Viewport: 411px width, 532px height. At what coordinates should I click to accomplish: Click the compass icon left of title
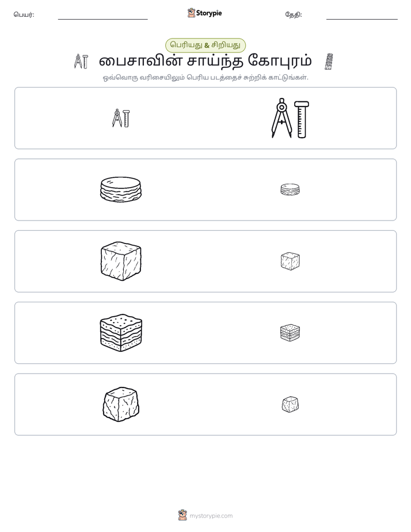(81, 62)
